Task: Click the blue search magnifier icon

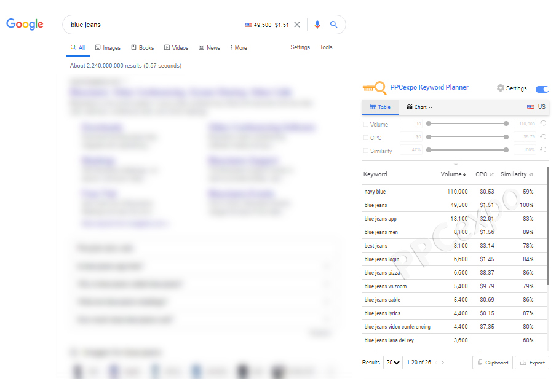Action: 334,24
